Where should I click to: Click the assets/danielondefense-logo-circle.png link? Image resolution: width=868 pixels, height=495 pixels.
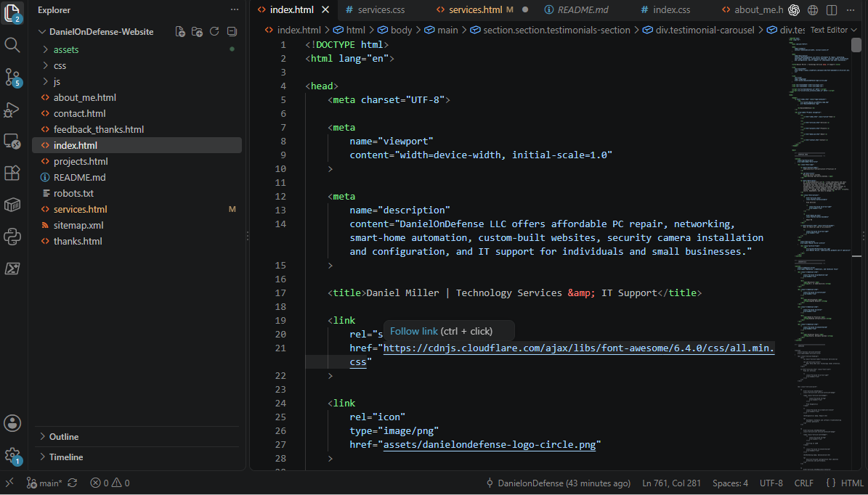(x=490, y=445)
